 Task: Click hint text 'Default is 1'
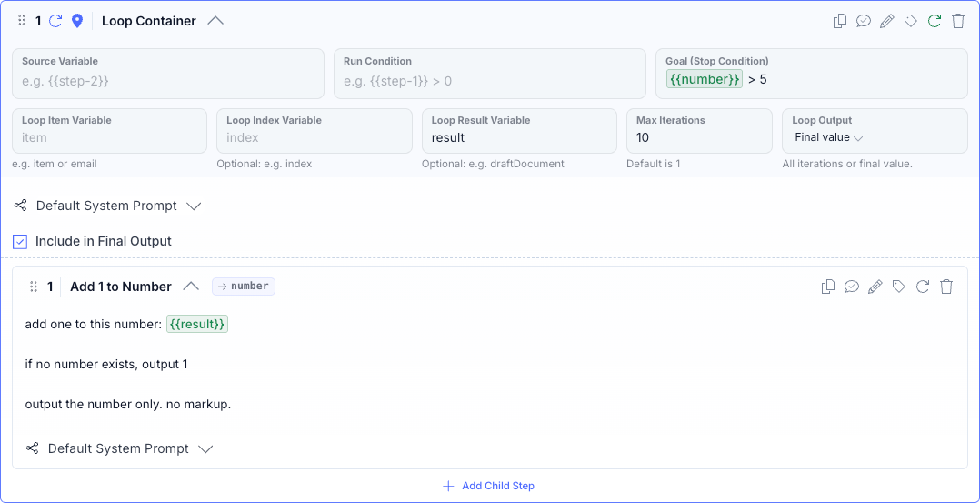tap(655, 164)
